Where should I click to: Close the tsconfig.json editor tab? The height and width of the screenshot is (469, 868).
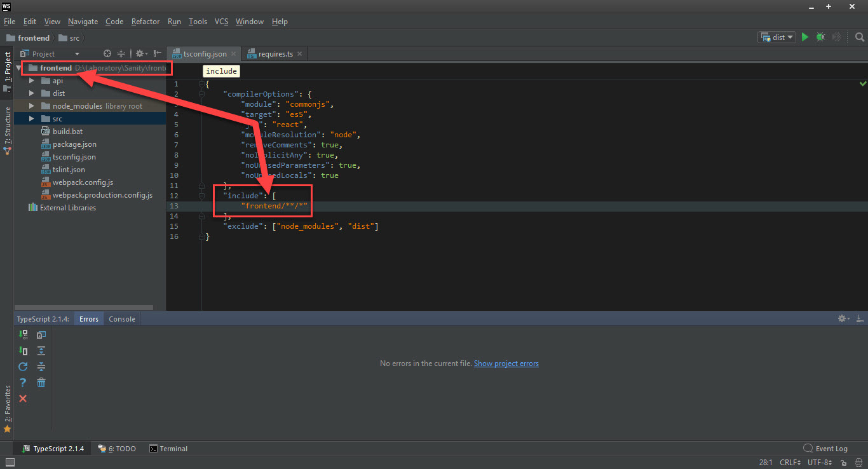234,54
